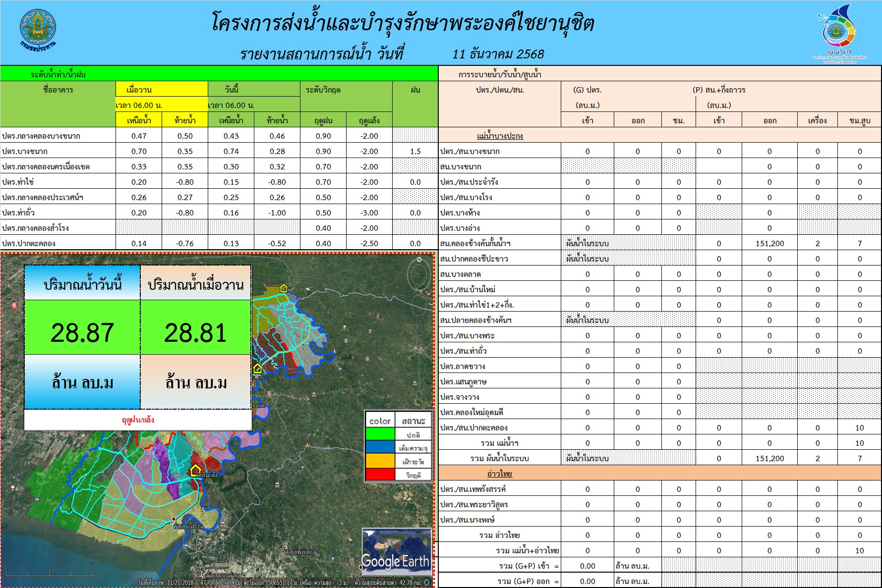
Task: Select the อ่าวไทย section heading
Action: [500, 474]
